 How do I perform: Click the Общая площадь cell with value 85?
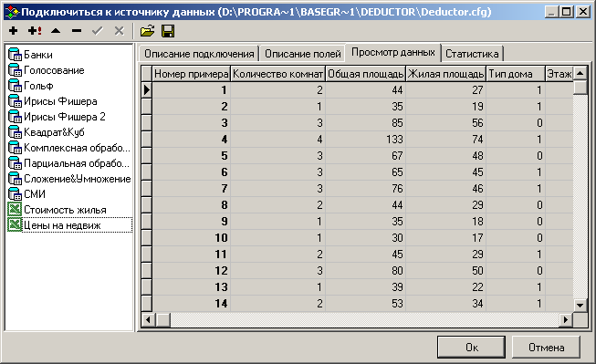click(365, 123)
